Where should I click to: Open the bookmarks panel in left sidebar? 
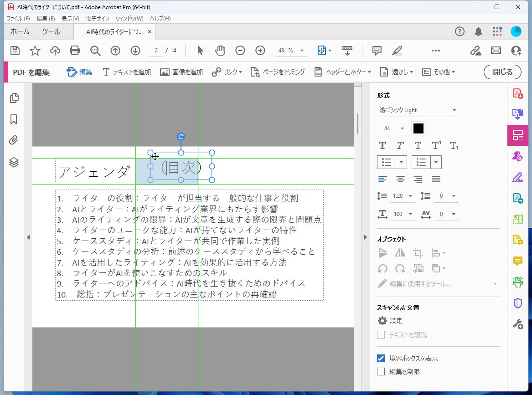point(14,119)
